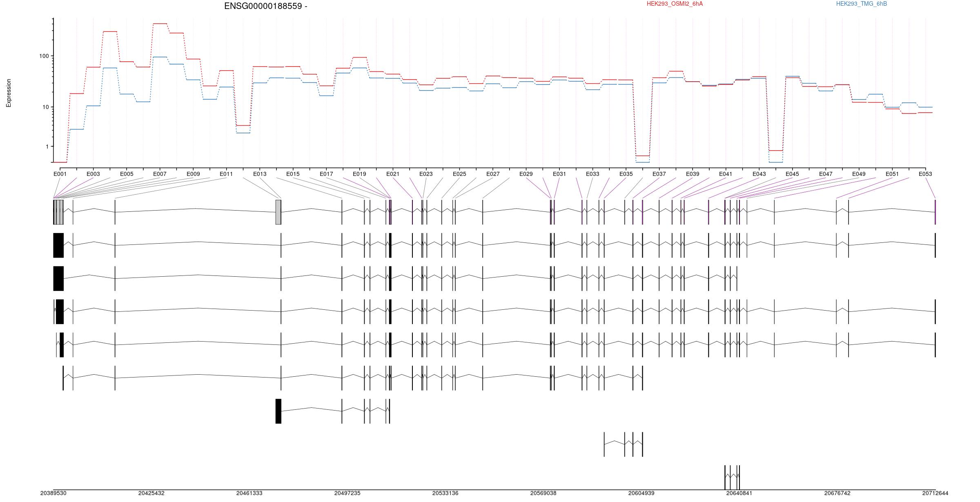Select exon label E053
The height and width of the screenshot is (502, 980).
pos(925,174)
